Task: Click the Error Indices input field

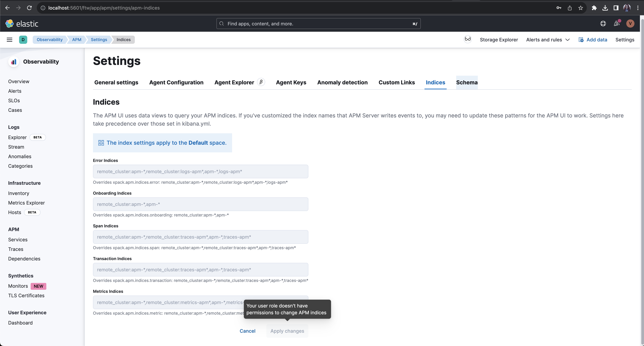Action: coord(200,171)
